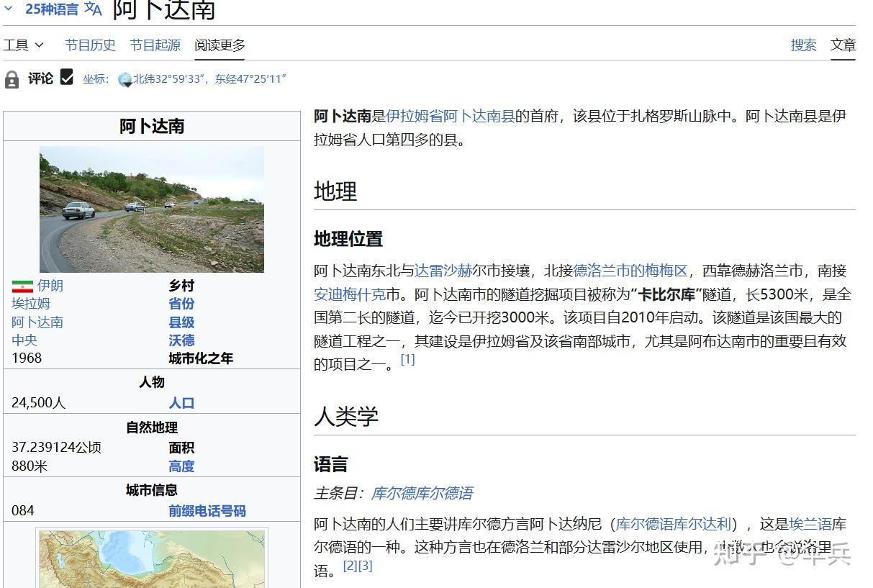Open the 节目历史 tab
Screen dimensions: 873x588
pos(90,45)
